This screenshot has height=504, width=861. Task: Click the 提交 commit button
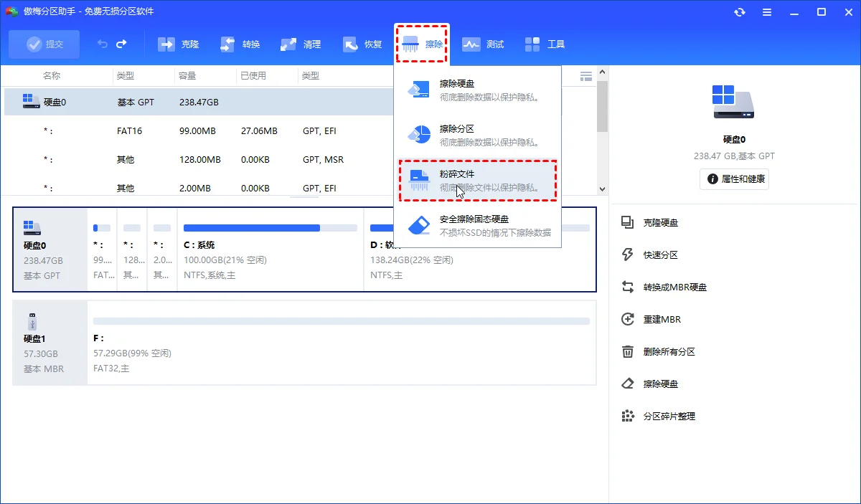(45, 44)
